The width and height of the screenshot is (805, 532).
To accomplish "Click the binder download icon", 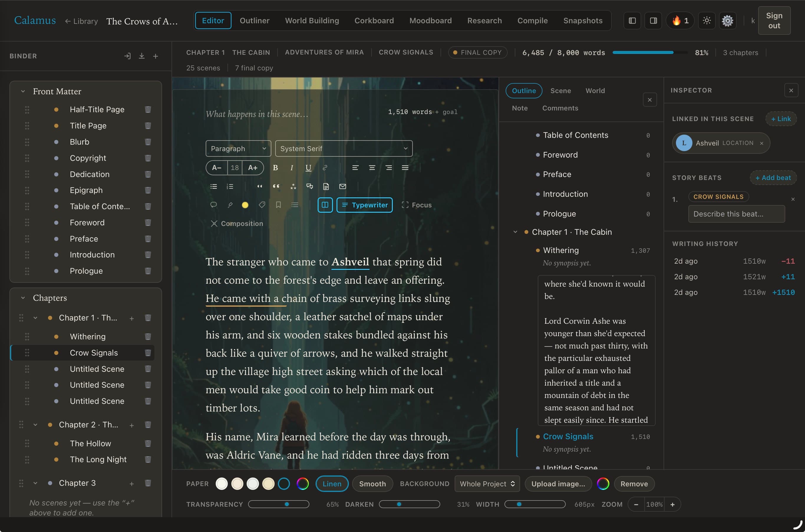I will point(141,56).
